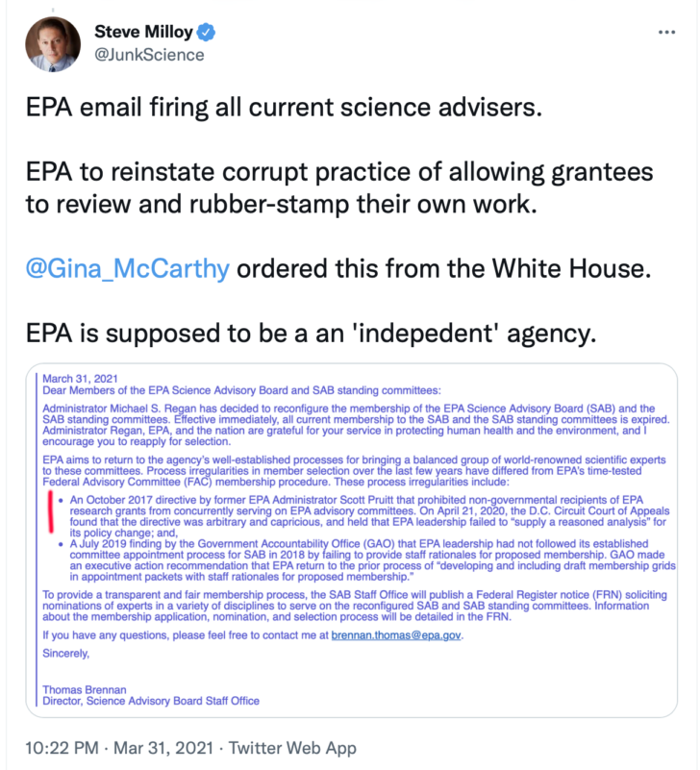Open the three-dot more options menu
The height and width of the screenshot is (770, 700).
pos(666,33)
